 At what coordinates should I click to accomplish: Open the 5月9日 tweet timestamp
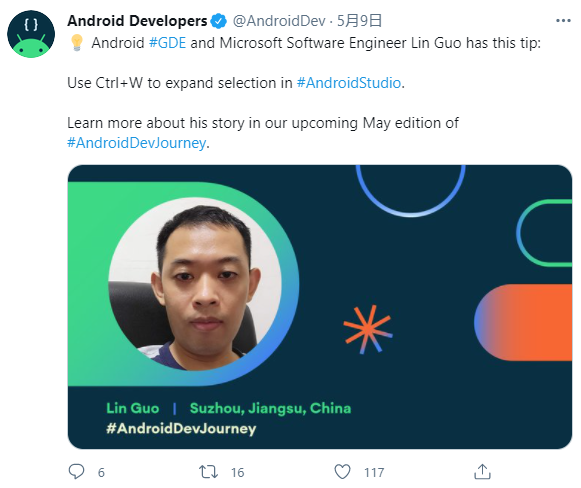point(359,21)
